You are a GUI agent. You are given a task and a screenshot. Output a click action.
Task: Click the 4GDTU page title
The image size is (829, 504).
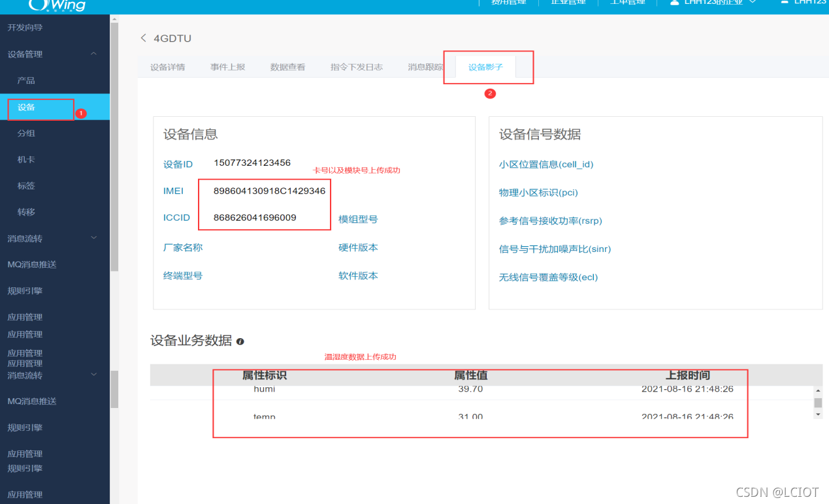tap(172, 39)
